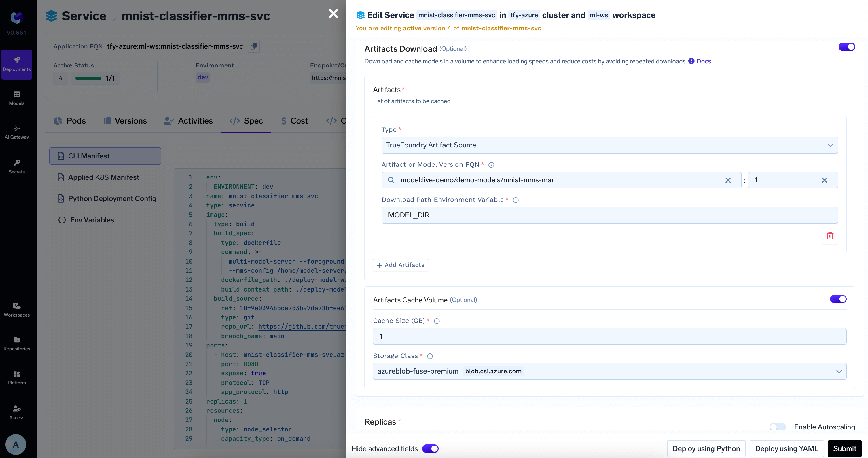
Task: Open the Docs link
Action: point(704,61)
